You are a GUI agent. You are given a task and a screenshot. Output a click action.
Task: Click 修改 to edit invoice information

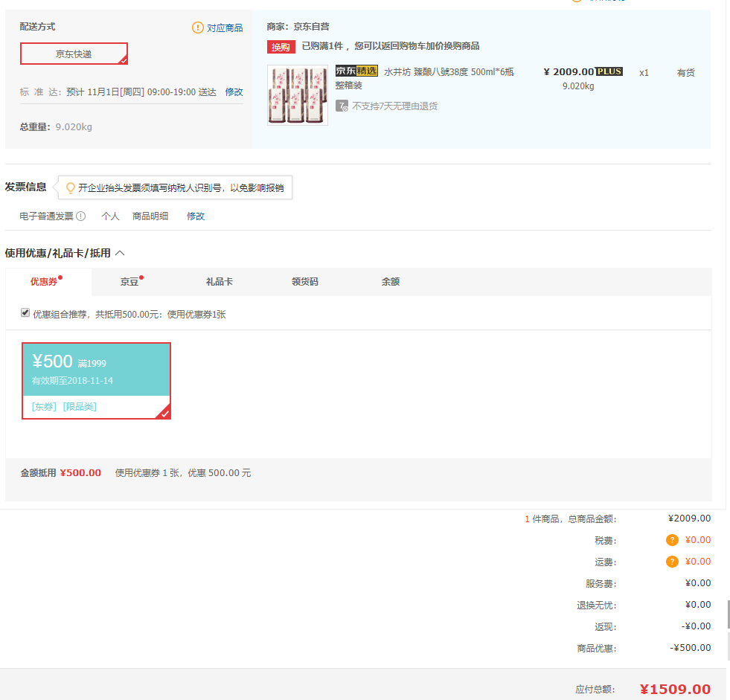click(196, 216)
